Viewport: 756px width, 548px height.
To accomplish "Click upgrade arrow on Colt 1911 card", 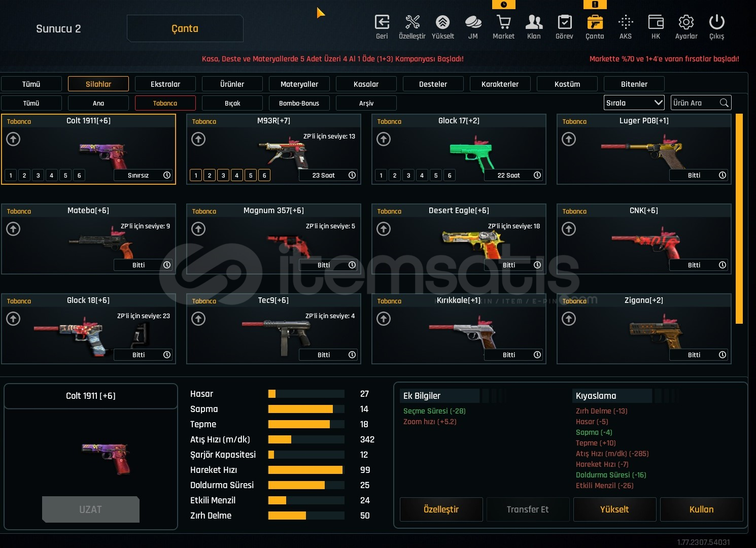I will [13, 139].
